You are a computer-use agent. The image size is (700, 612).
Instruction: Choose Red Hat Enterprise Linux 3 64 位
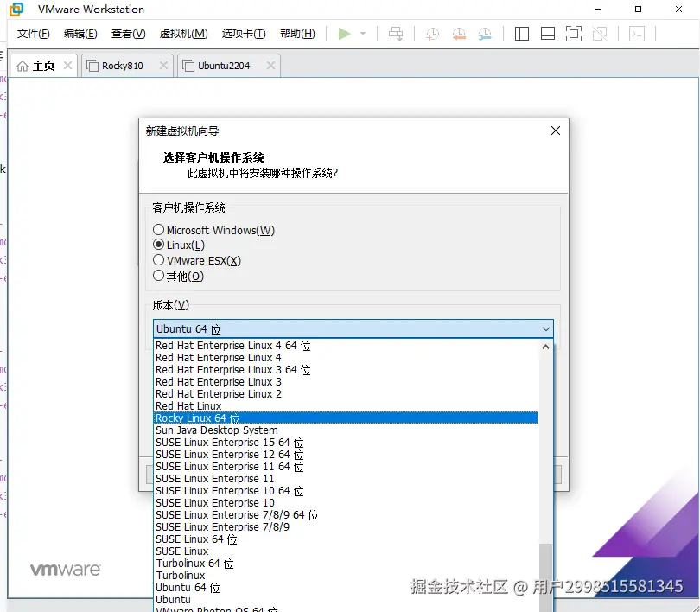(x=346, y=370)
